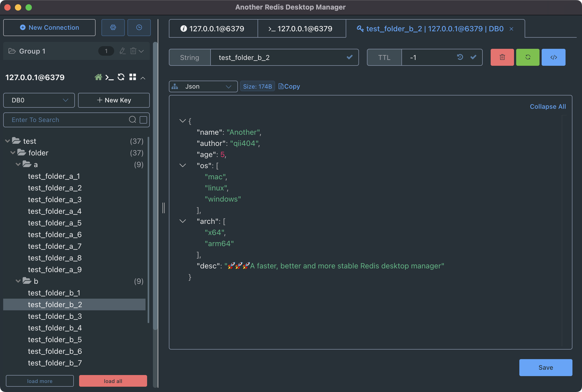Switch to the 127.0.0.1@6379 console tab
The image size is (582, 392).
point(302,29)
